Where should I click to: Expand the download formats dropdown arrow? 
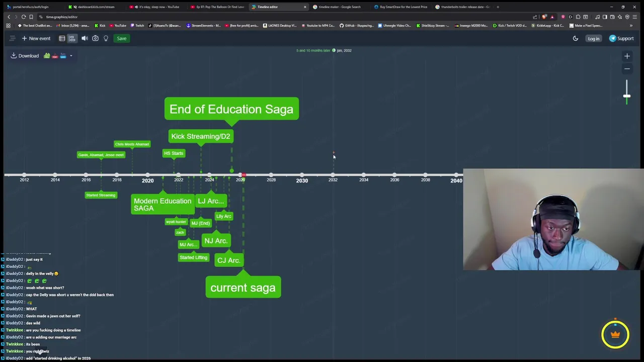coord(71,56)
